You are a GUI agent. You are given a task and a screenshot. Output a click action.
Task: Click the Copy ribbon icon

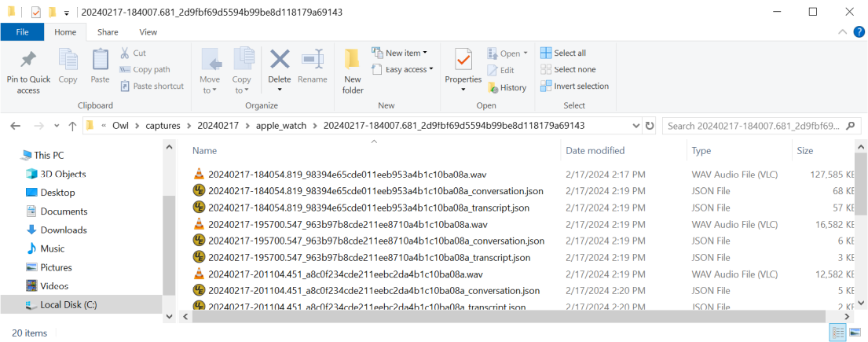(68, 60)
